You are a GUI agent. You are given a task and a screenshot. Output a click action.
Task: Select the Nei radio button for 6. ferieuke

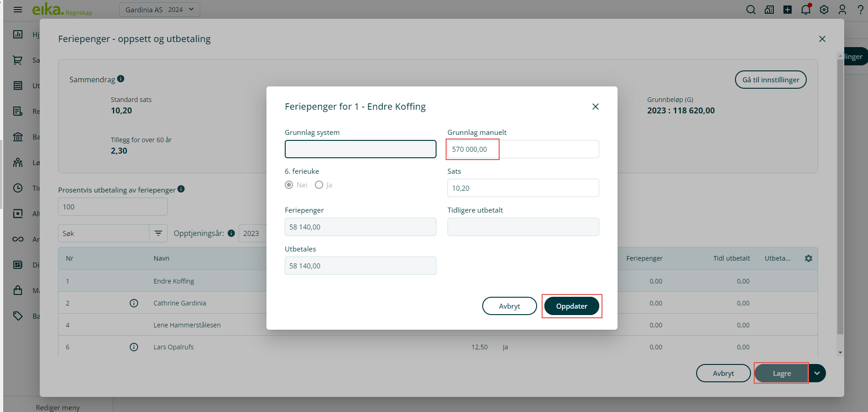tap(289, 185)
